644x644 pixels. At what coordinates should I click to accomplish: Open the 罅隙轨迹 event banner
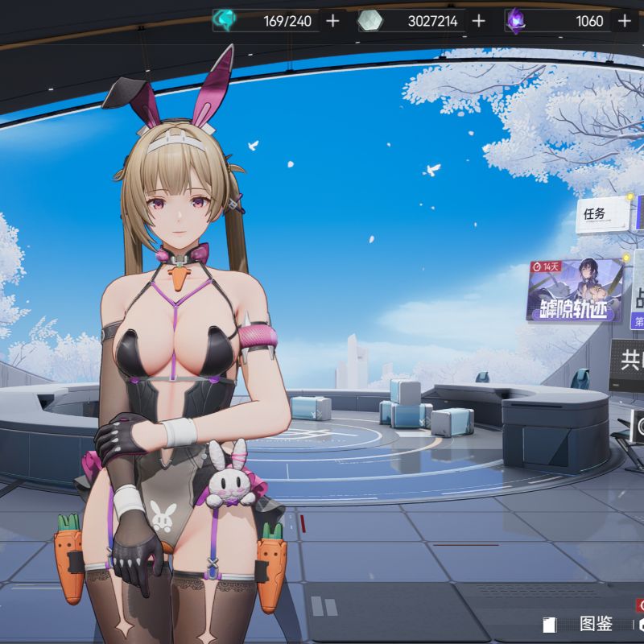(x=574, y=290)
